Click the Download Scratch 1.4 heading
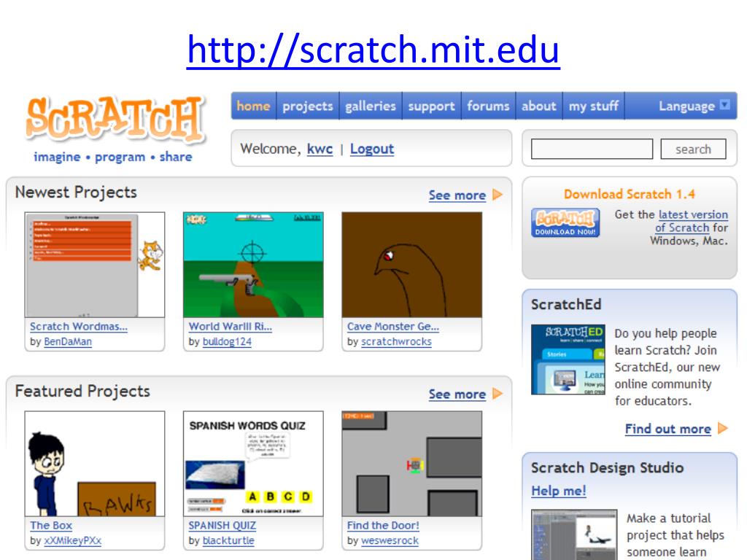This screenshot has height=560, width=747. click(x=630, y=194)
